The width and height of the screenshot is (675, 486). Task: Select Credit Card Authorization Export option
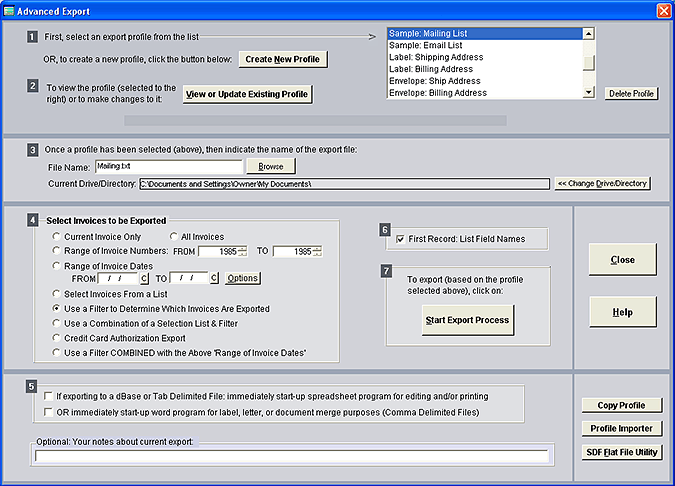tap(57, 340)
